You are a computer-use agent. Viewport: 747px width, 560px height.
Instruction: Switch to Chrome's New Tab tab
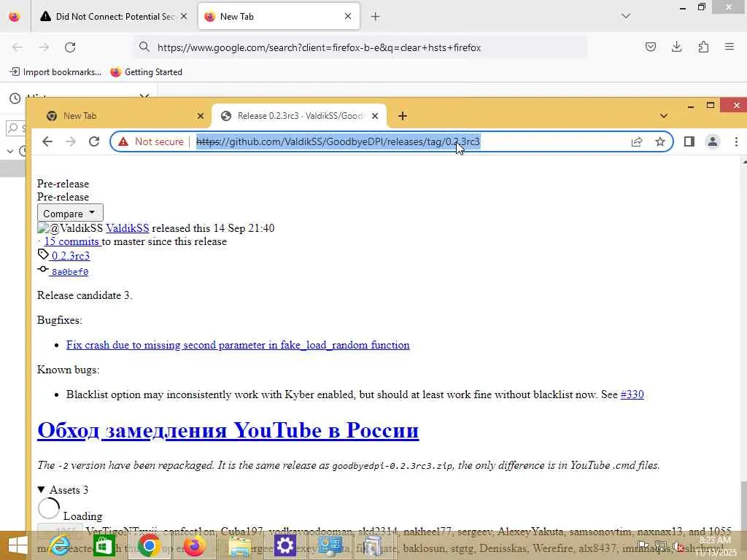coord(124,116)
